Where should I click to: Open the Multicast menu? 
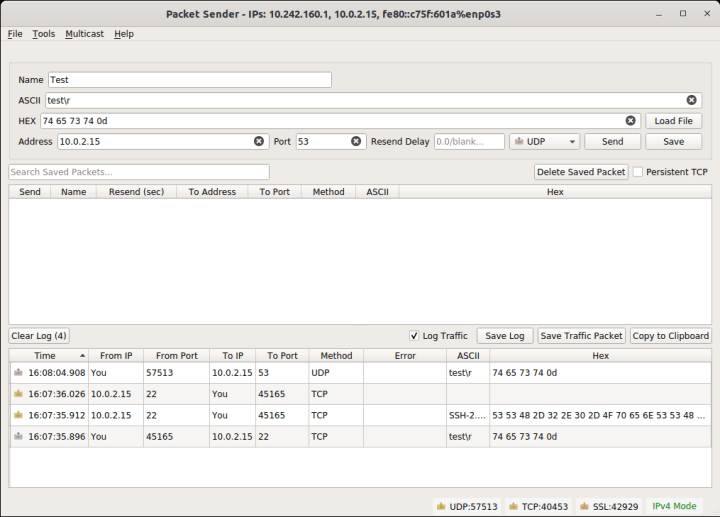pyautogui.click(x=84, y=34)
